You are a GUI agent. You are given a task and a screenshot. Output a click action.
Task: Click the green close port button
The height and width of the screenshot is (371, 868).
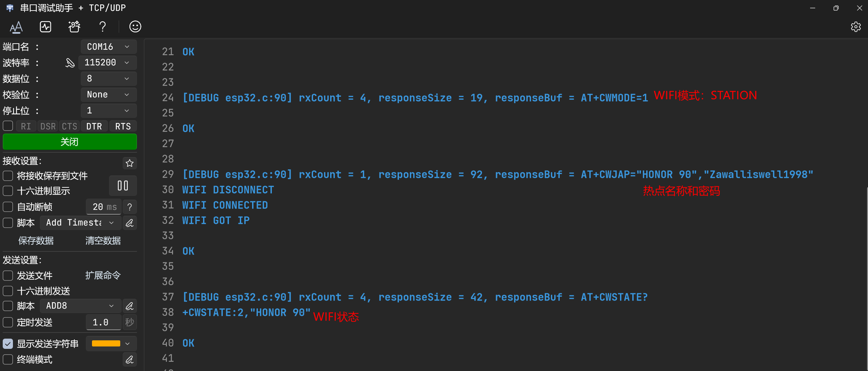[69, 142]
